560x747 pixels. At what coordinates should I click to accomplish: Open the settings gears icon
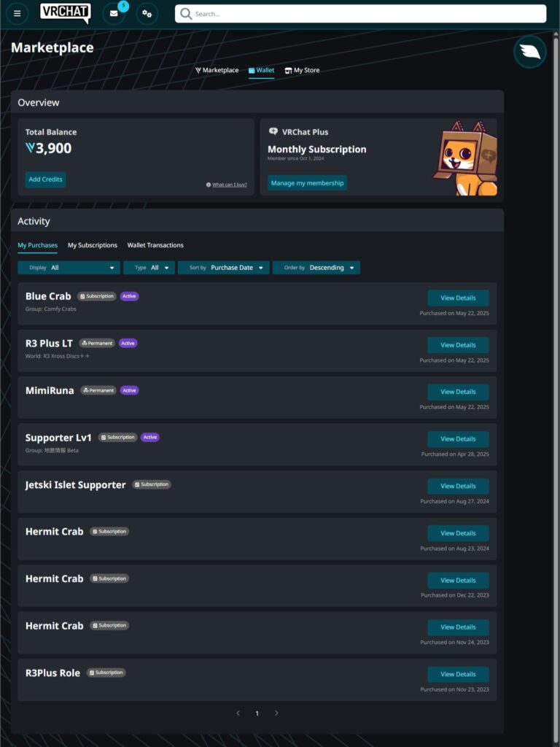tap(147, 14)
